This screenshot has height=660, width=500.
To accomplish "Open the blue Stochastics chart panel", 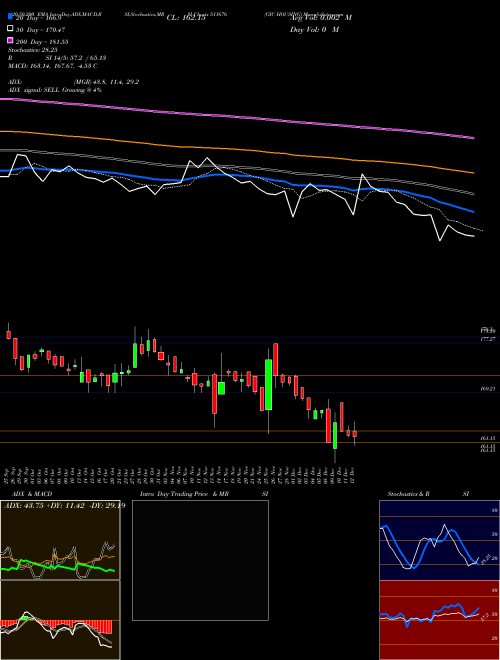I will 439,540.
